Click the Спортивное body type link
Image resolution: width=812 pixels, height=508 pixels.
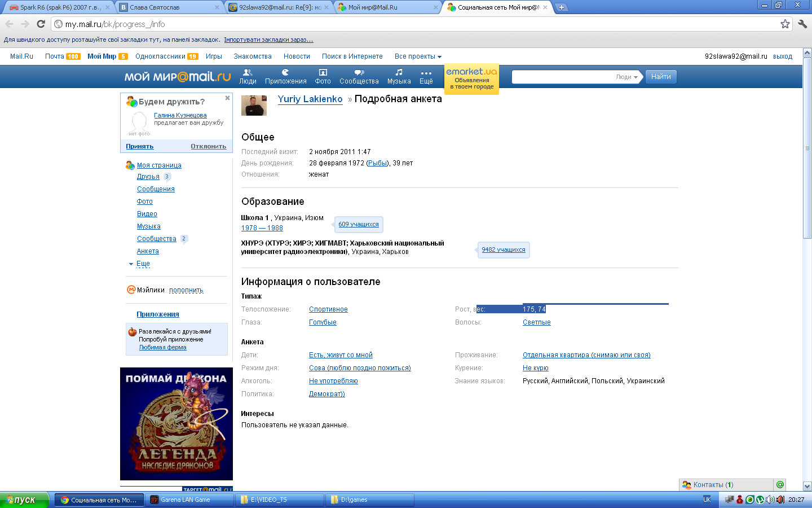click(328, 309)
